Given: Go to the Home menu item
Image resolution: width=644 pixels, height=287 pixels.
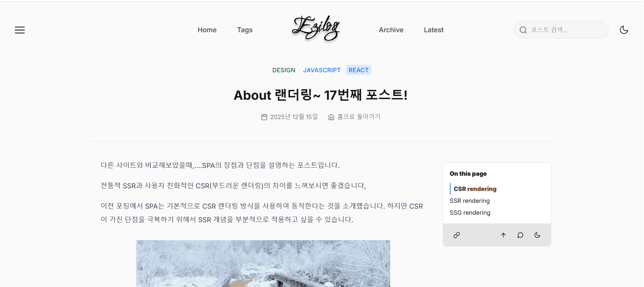Looking at the screenshot, I should coord(207,30).
